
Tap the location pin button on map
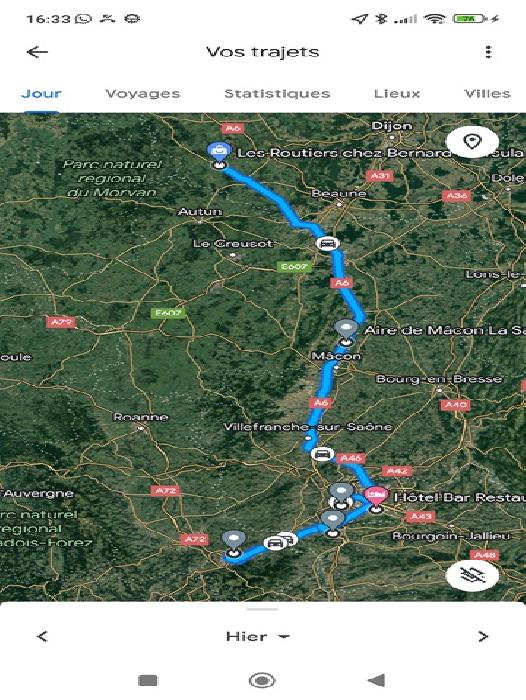pos(472,142)
